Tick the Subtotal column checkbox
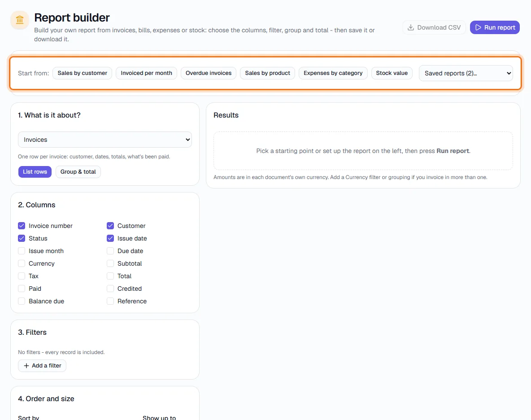The width and height of the screenshot is (531, 420). 110,263
